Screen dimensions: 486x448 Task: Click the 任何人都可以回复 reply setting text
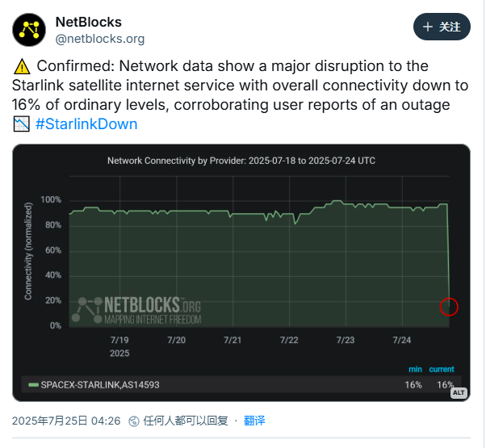[x=186, y=421]
